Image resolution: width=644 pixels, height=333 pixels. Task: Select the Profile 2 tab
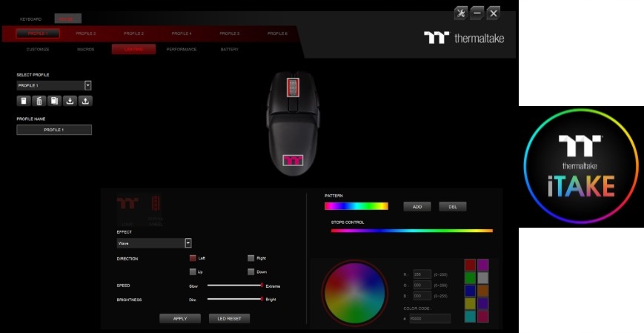(x=86, y=33)
